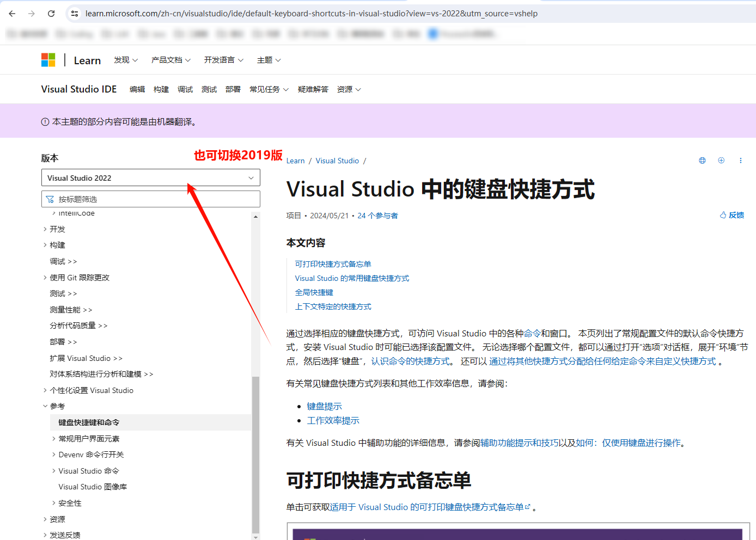Collapse the 参考 tree node
This screenshot has height=540, width=756.
[x=45, y=406]
